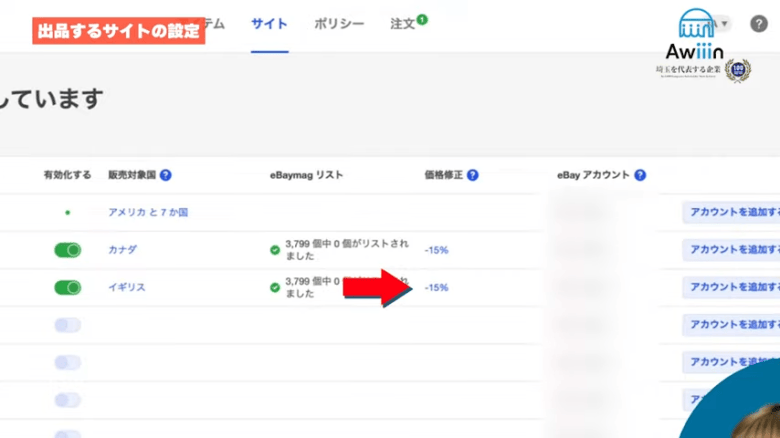The width and height of the screenshot is (780, 438).
Task: Enable first inactive toggle below イギリス row
Action: (68, 325)
